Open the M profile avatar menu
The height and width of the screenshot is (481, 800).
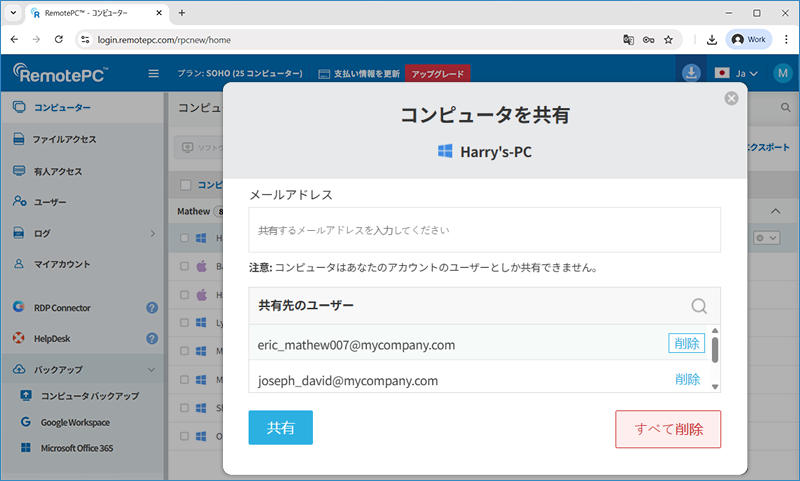[783, 73]
